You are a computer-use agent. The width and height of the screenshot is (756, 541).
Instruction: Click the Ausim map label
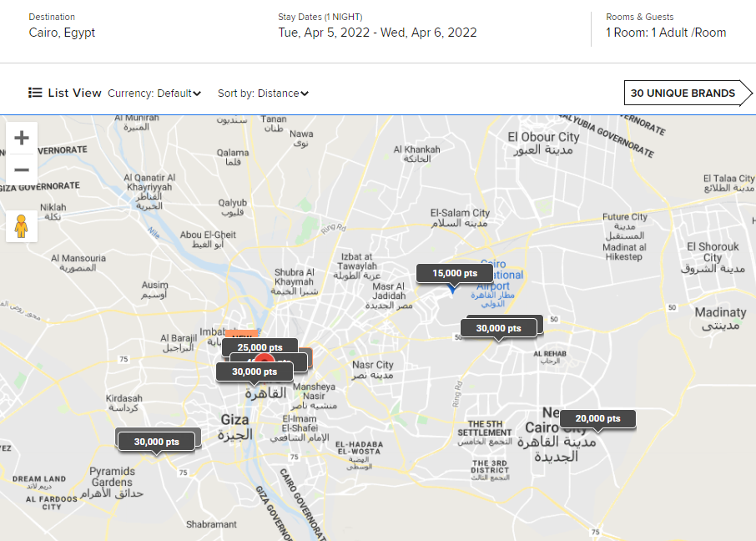coord(154,290)
